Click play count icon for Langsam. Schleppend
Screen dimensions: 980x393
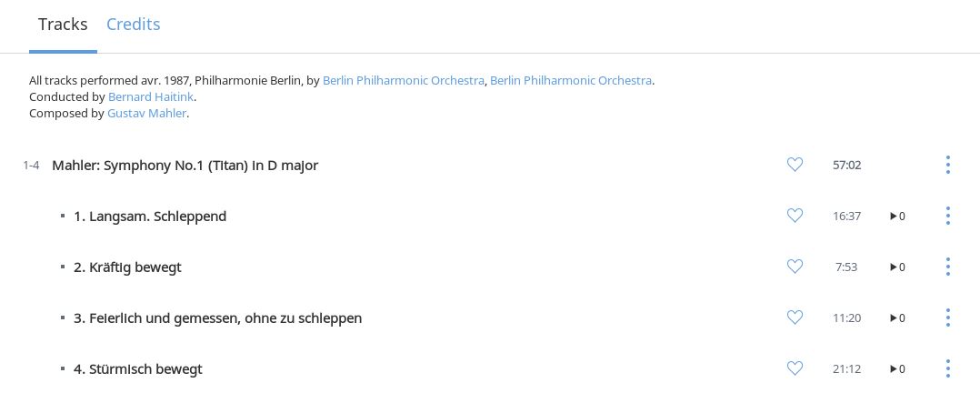coord(897,217)
